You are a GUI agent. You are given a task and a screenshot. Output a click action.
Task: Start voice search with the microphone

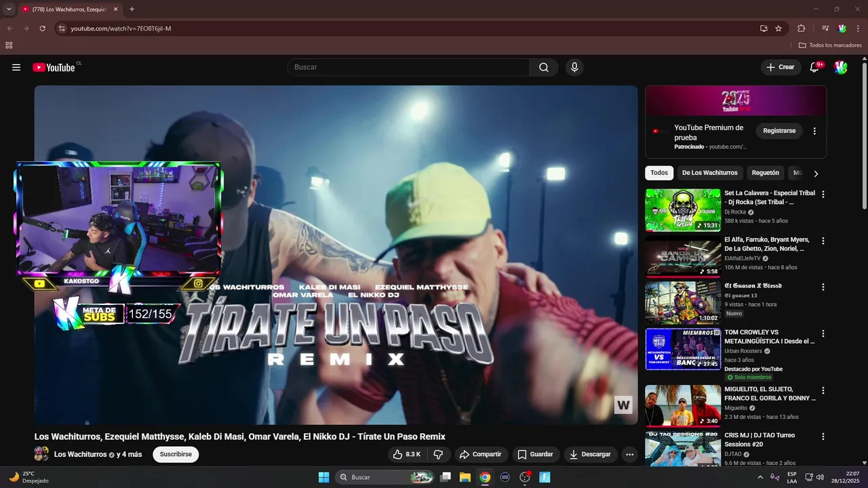574,67
